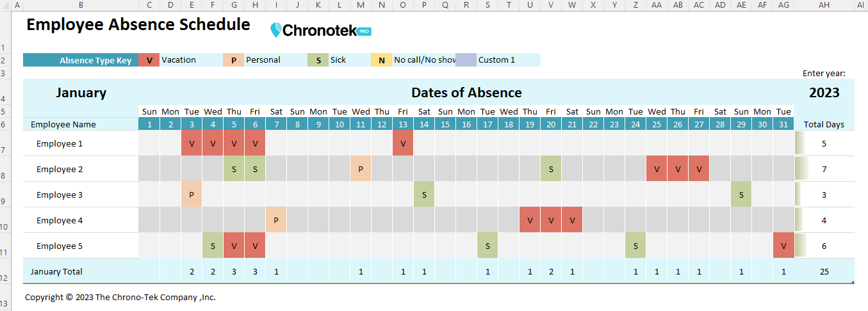Select the peach Personal key swatch
The width and height of the screenshot is (868, 311).
coord(233,60)
